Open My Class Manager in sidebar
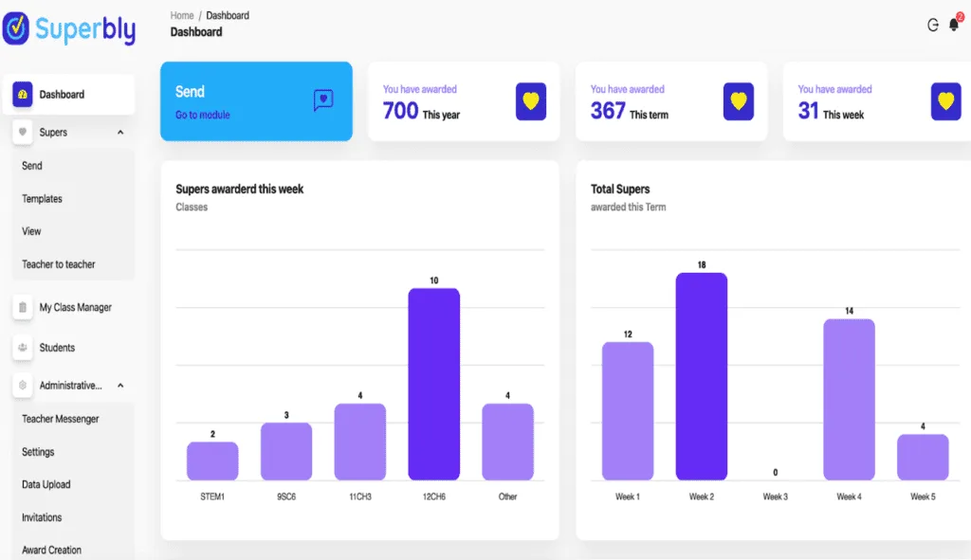The width and height of the screenshot is (971, 560). 76,307
